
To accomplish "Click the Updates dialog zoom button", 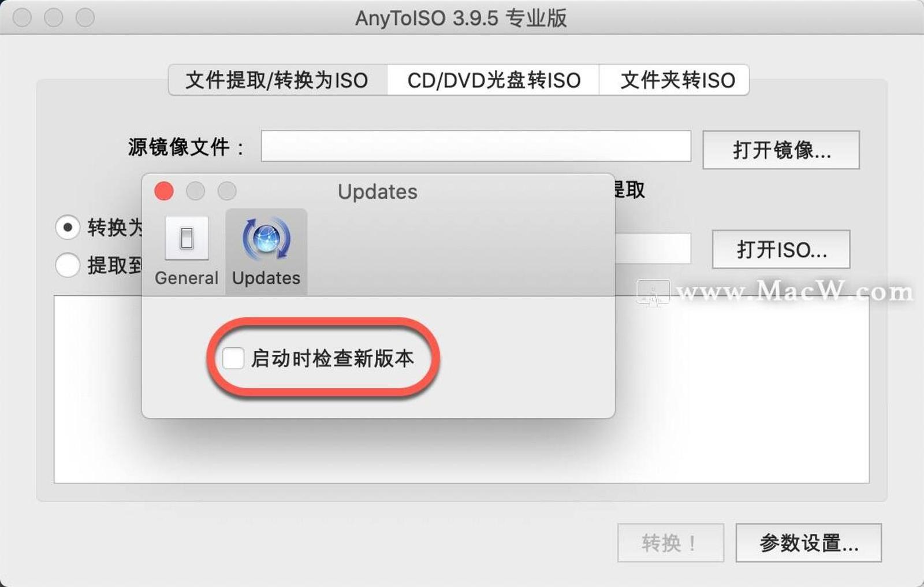I will tap(227, 191).
